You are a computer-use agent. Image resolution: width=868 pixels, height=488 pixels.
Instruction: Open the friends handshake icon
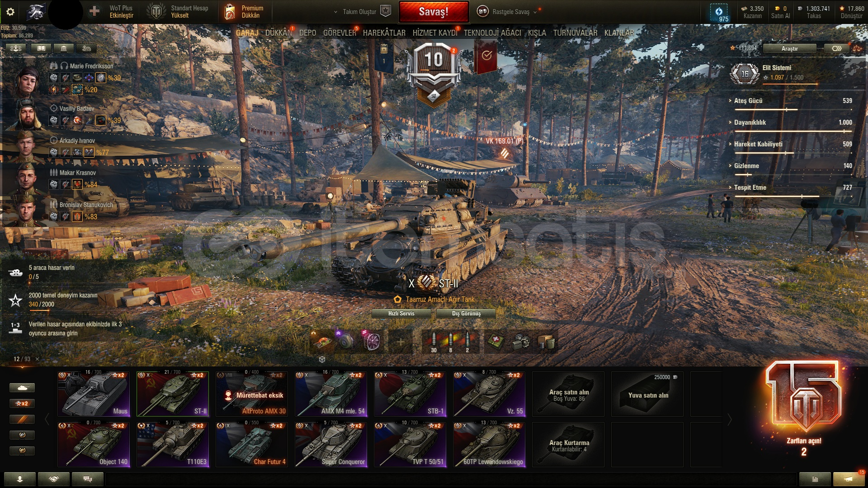click(54, 479)
